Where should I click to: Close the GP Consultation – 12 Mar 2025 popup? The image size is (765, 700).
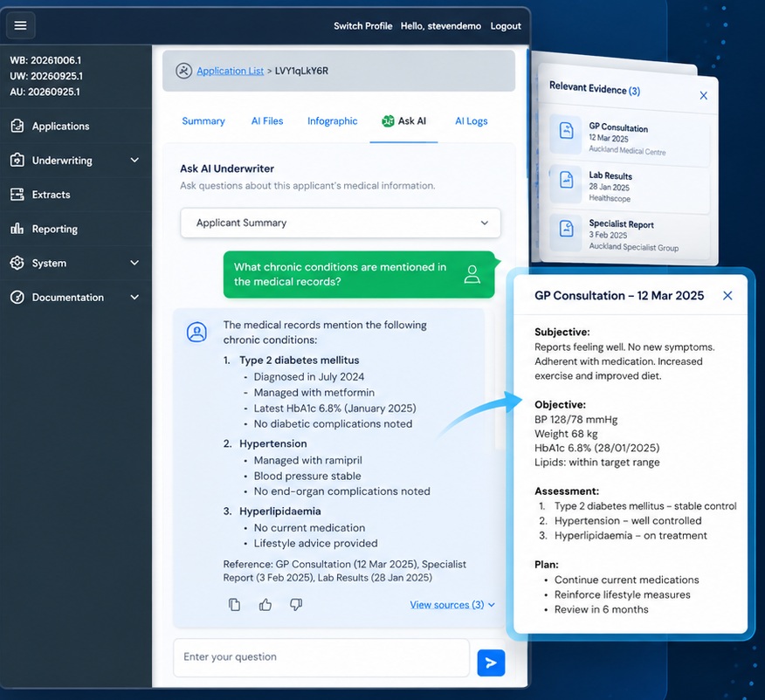coord(727,295)
